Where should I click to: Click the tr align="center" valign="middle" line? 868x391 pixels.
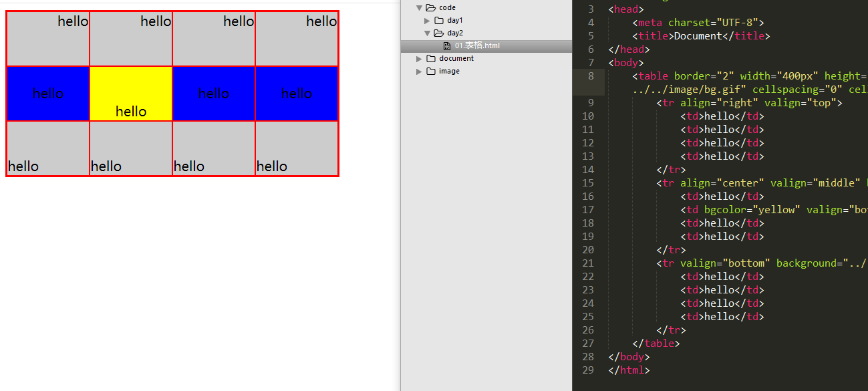(x=762, y=183)
